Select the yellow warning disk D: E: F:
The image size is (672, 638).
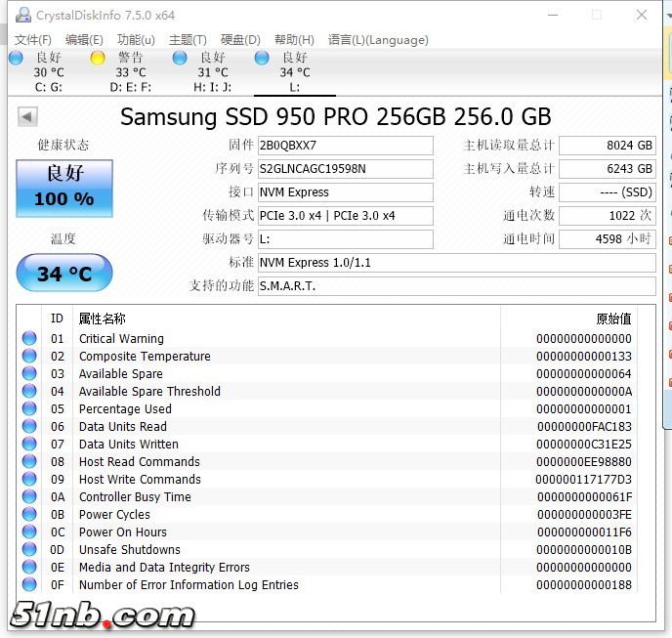tap(98, 59)
